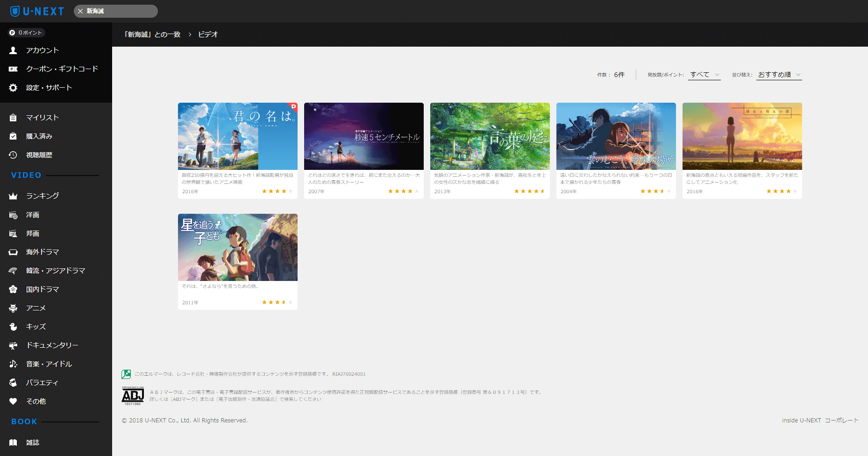This screenshot has height=456, width=868.
Task: Click the star rating on the 2013年 card
Action: (530, 191)
